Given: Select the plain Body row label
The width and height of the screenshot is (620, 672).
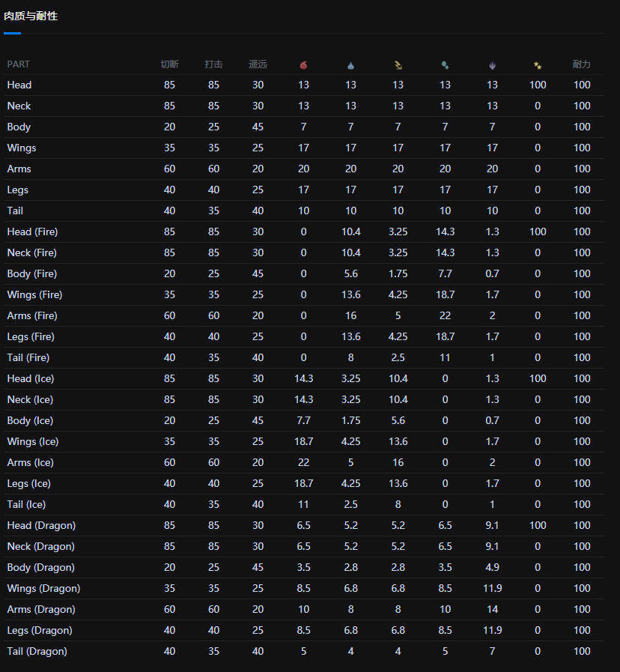Looking at the screenshot, I should [19, 127].
